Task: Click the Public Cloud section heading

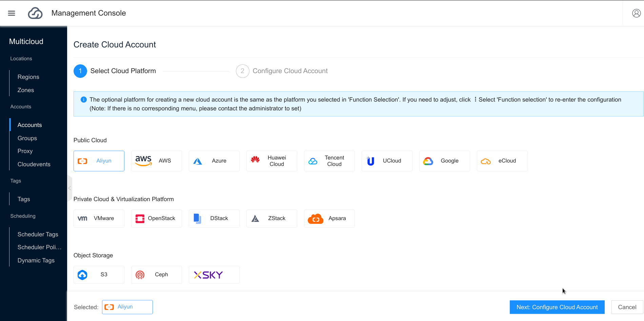Action: pyautogui.click(x=90, y=140)
